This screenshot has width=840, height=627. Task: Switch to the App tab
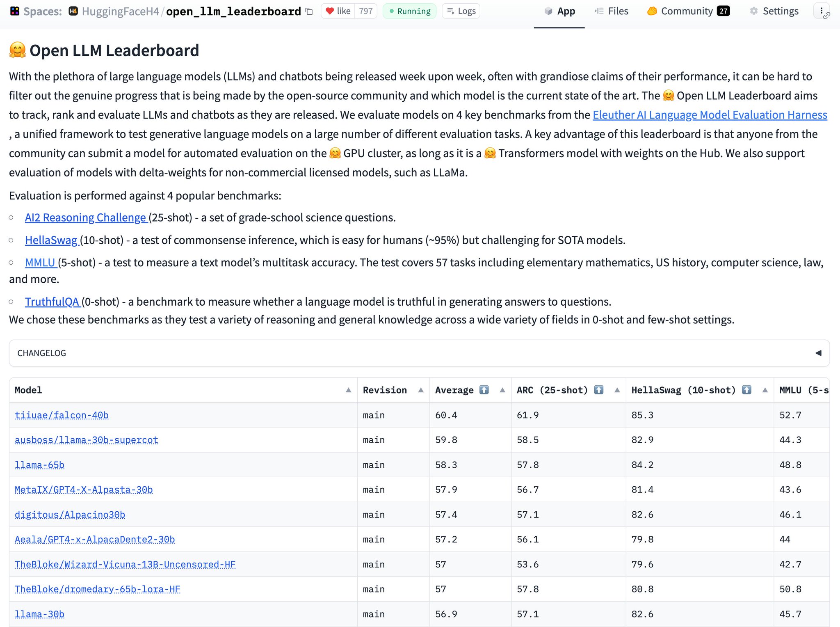559,11
